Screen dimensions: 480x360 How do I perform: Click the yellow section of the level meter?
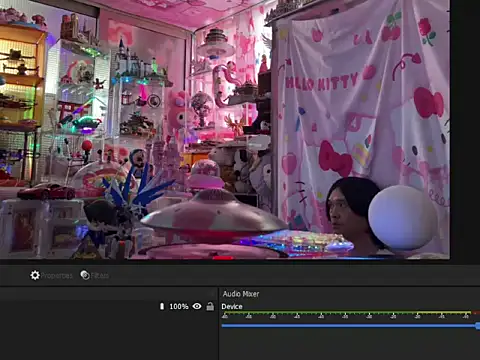coord(444,313)
